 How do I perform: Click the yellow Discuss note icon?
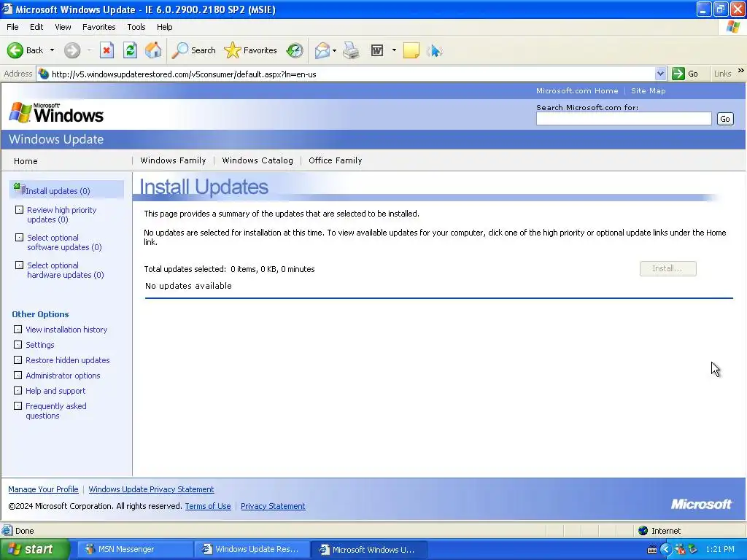[x=411, y=50]
